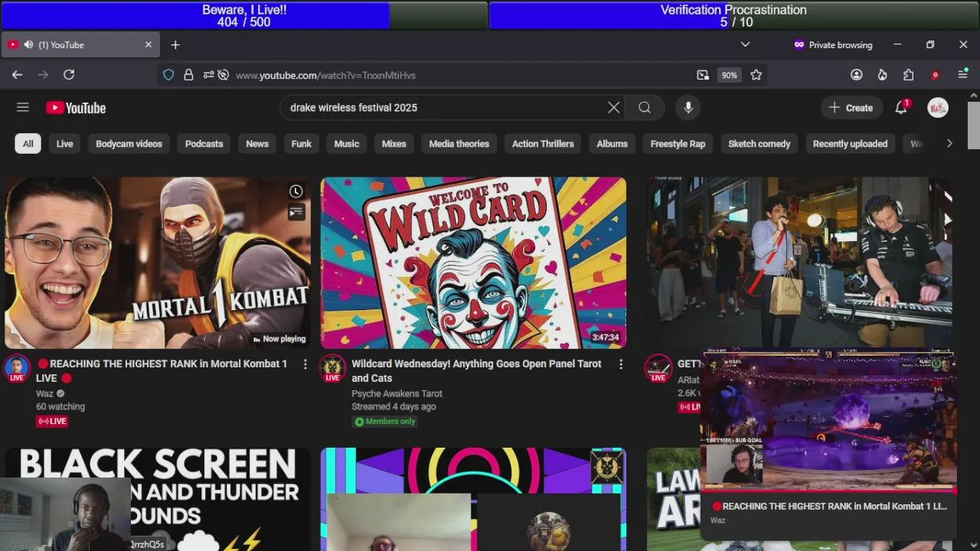This screenshot has height=551, width=980.
Task: Select the Action Thrillers chip
Action: click(543, 144)
